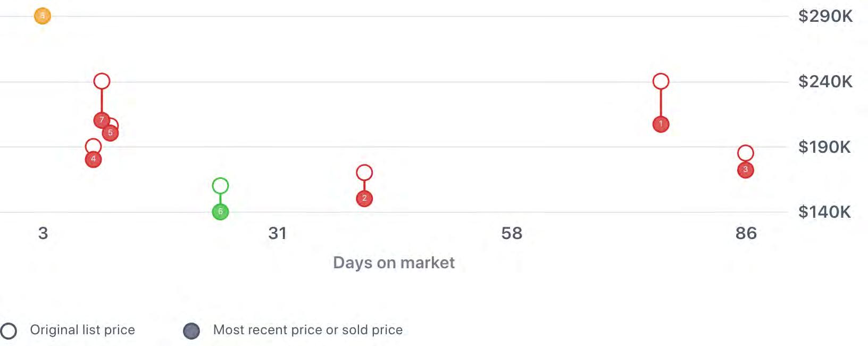Screen dimensions: 868x346
Task: Select red data point number 7
Action: (x=101, y=120)
